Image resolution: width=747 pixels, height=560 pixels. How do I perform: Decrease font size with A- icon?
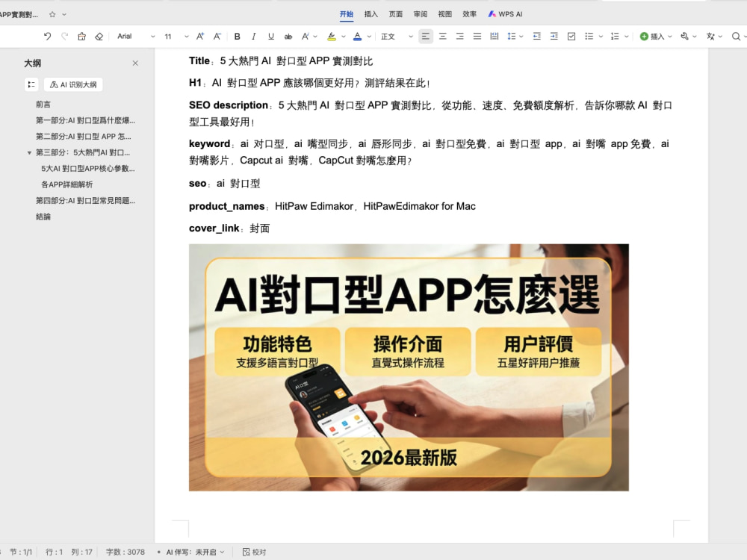click(x=217, y=36)
